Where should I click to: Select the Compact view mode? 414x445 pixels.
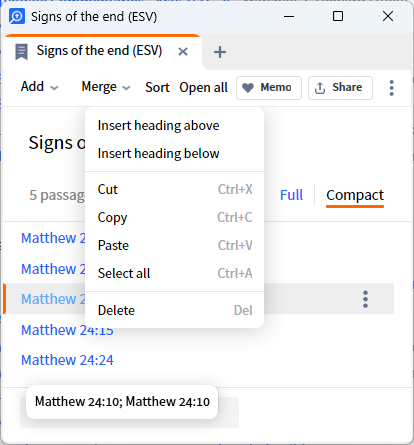click(355, 195)
